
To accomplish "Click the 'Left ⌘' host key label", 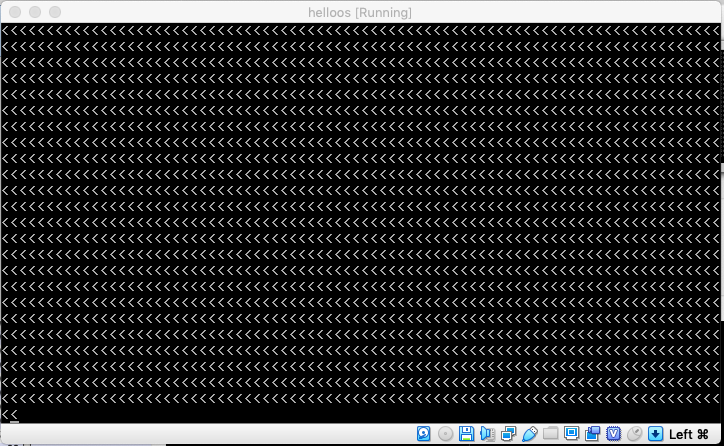I will point(688,434).
